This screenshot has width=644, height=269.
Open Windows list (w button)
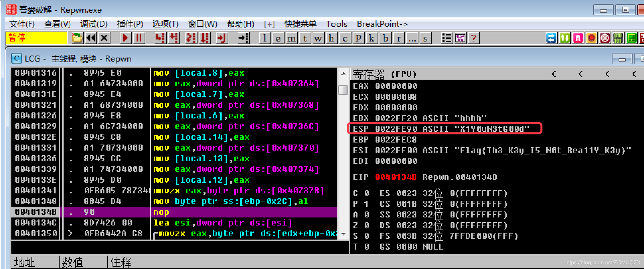pyautogui.click(x=318, y=38)
